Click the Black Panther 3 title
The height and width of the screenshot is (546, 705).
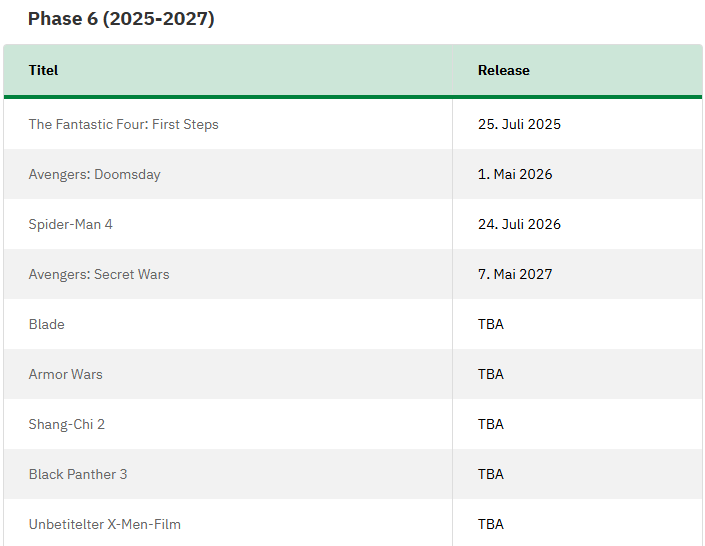click(78, 474)
